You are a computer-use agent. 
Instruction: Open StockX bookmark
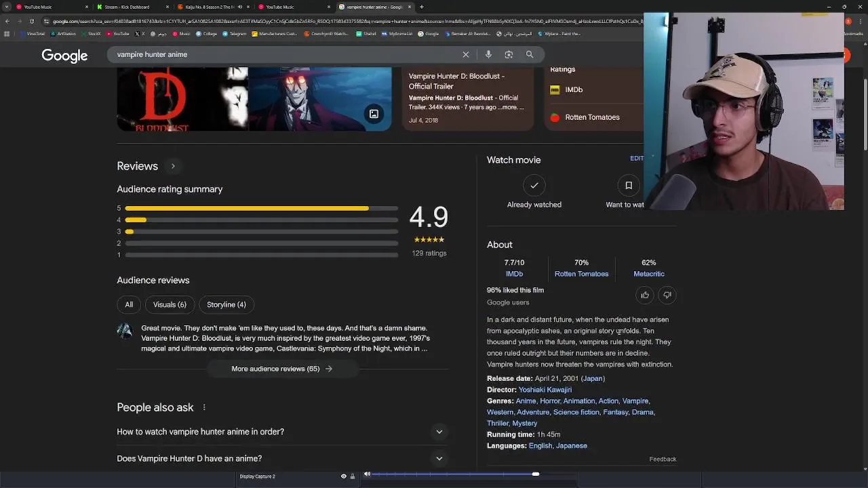point(92,33)
